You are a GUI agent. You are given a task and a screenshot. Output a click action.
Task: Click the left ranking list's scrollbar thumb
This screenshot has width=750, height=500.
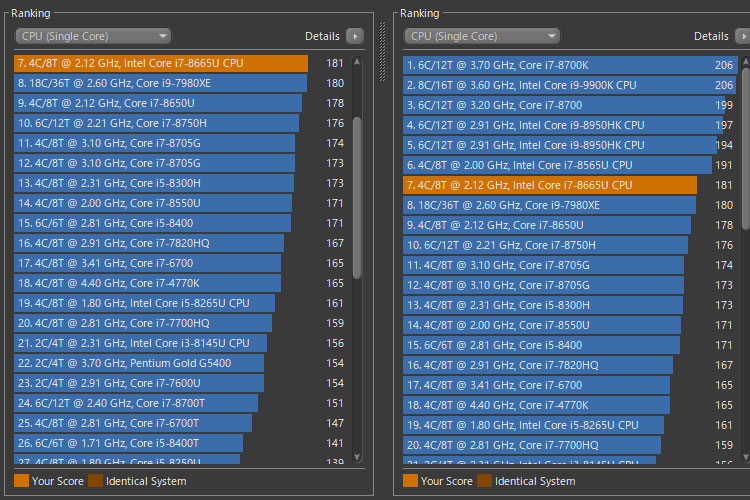(358, 195)
